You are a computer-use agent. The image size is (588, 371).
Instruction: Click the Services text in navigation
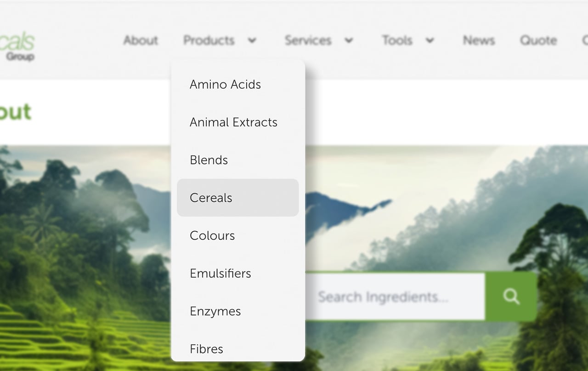click(x=308, y=40)
